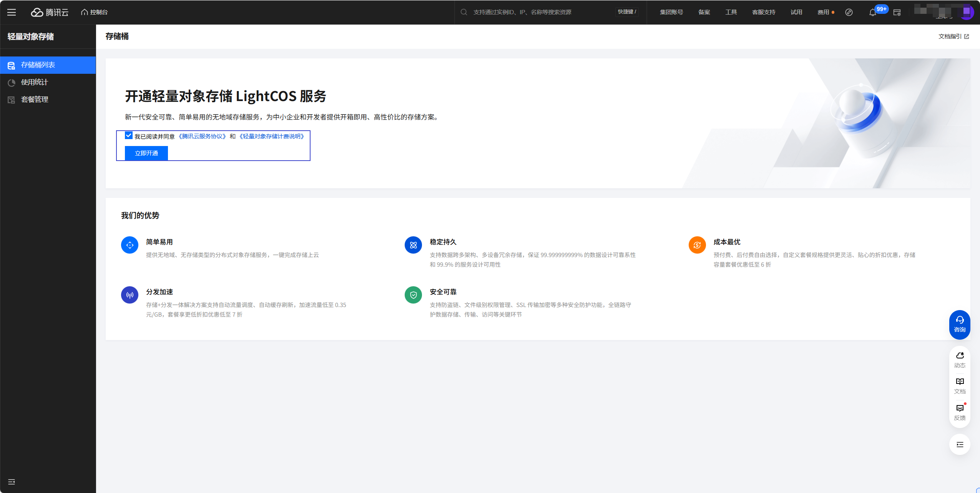Image resolution: width=980 pixels, height=493 pixels.
Task: Click the 分发加速 signal icon
Action: 130,295
